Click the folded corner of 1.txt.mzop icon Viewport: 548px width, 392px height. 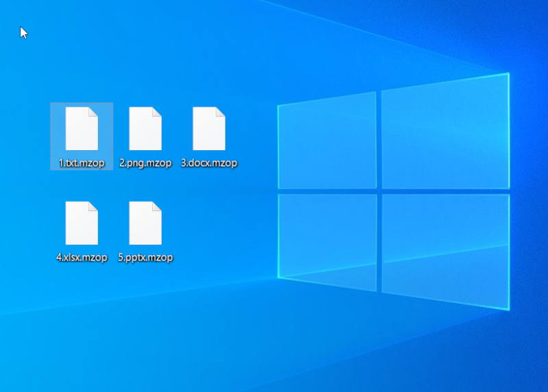click(92, 112)
